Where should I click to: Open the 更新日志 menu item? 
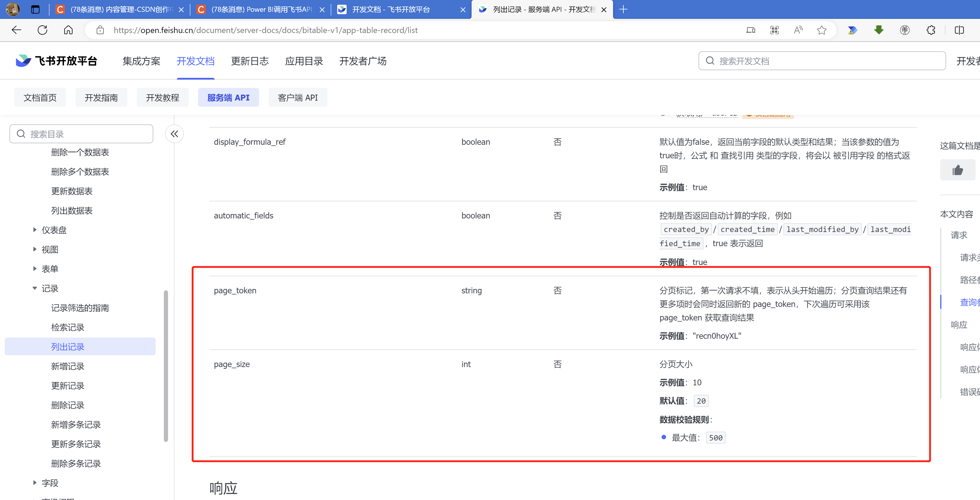click(250, 61)
